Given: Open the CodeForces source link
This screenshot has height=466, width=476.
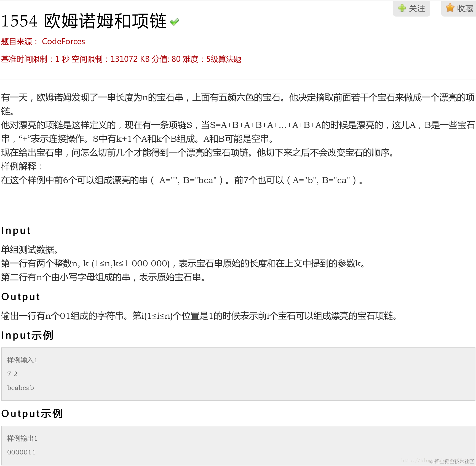Looking at the screenshot, I should pyautogui.click(x=63, y=41).
